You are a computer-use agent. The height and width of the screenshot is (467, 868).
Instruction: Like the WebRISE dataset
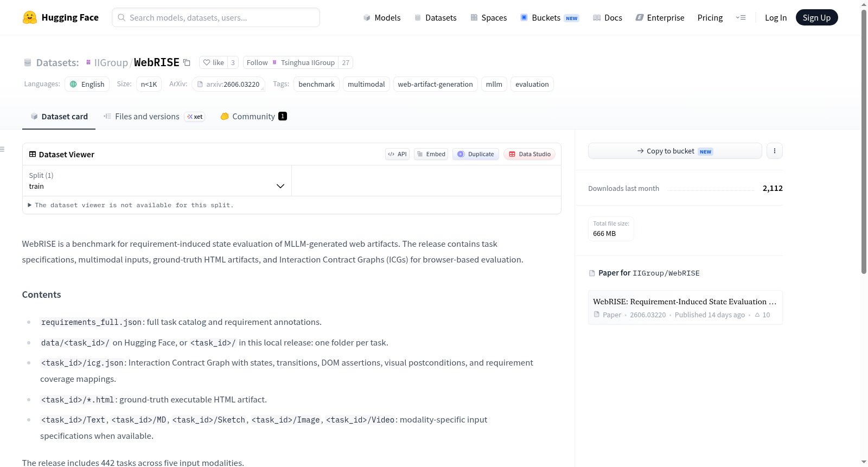click(213, 62)
